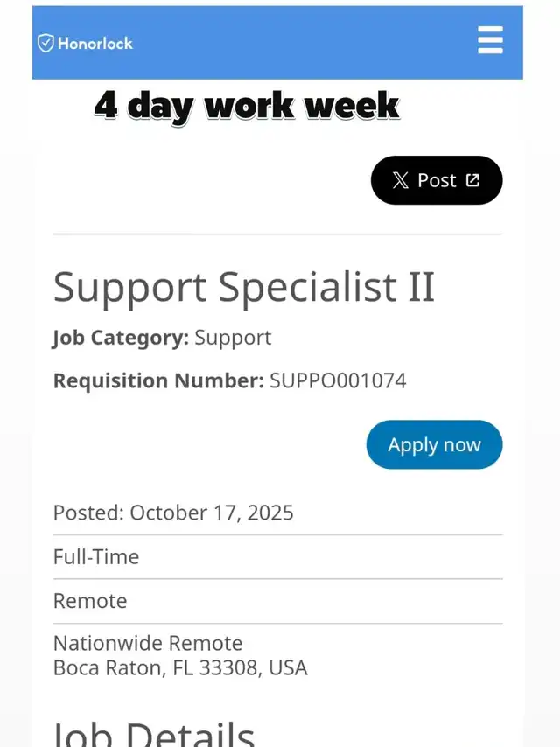Click the X logo in Post button
Screen dimensions: 560x747
(400, 180)
